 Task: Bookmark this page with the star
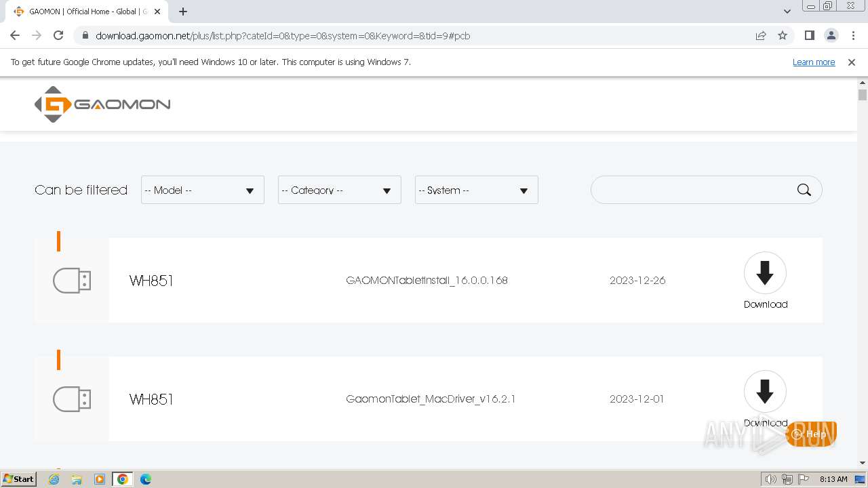783,36
